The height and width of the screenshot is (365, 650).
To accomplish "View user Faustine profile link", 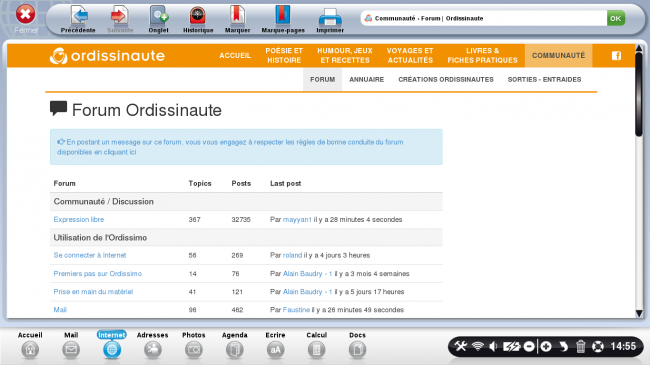I will click(x=296, y=310).
